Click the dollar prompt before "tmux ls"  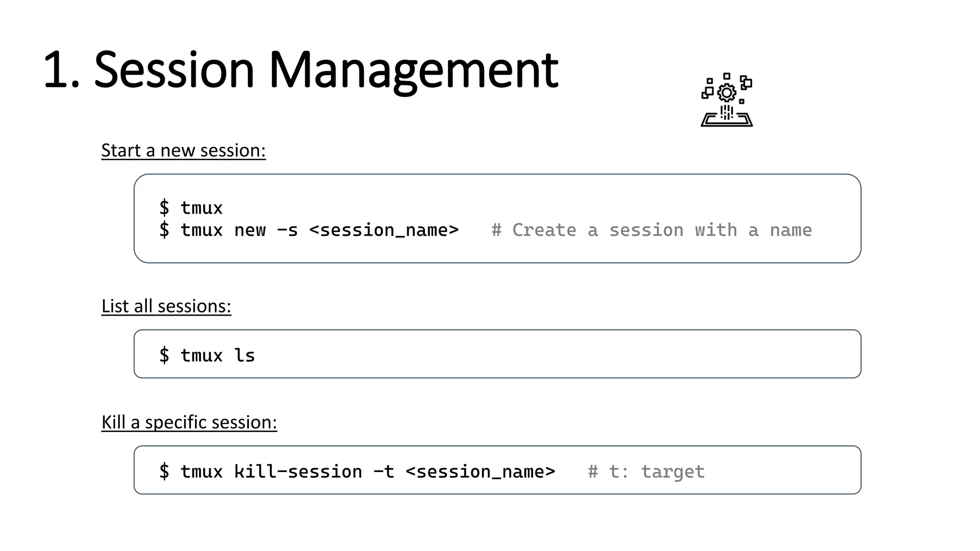tap(164, 355)
